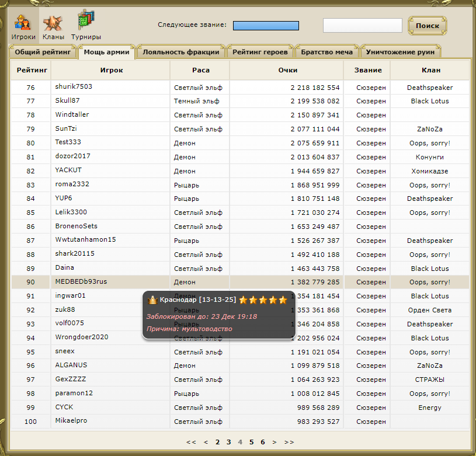This screenshot has width=476, height=456.
Task: Select the Уничтожение руин tab
Action: (401, 52)
